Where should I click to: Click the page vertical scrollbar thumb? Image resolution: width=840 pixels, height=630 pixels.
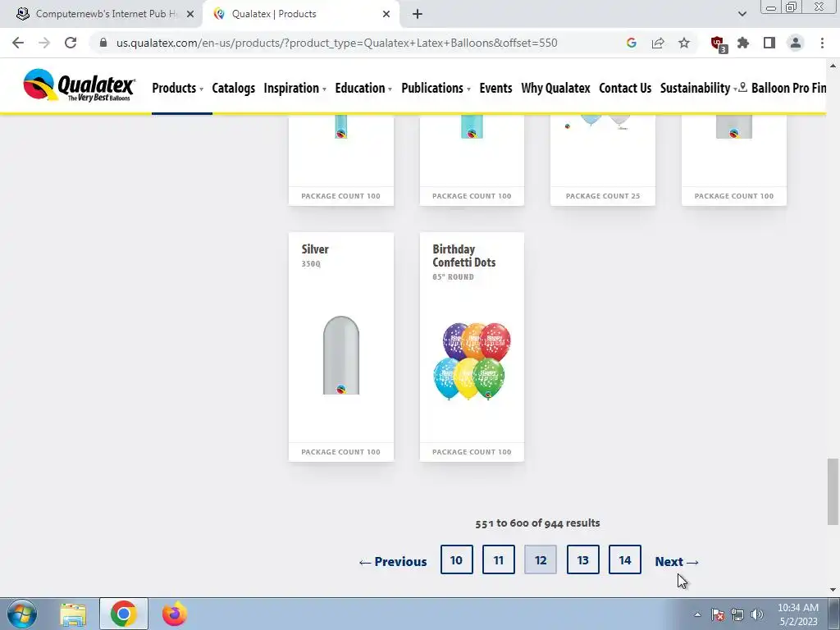[833, 492]
